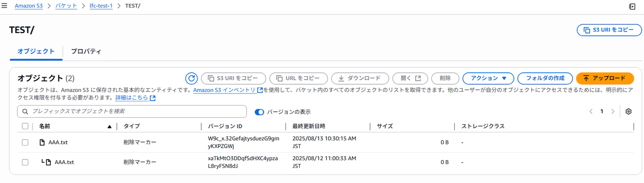Image resolution: width=644 pixels, height=183 pixels.
Task: Go to バケット breadcrumb
Action: pyautogui.click(x=66, y=6)
